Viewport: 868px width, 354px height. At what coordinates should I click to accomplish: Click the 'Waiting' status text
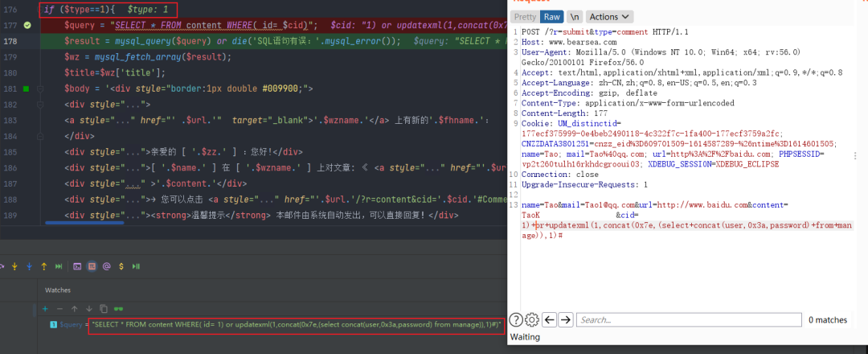coord(525,337)
